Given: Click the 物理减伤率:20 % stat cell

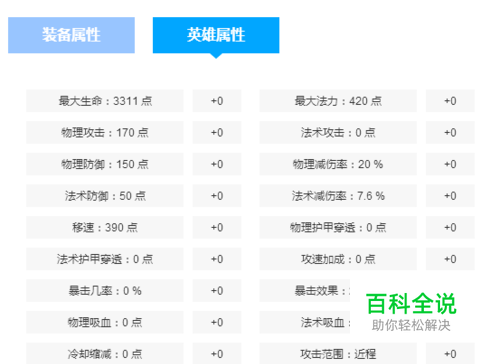Looking at the screenshot, I should 338,164.
